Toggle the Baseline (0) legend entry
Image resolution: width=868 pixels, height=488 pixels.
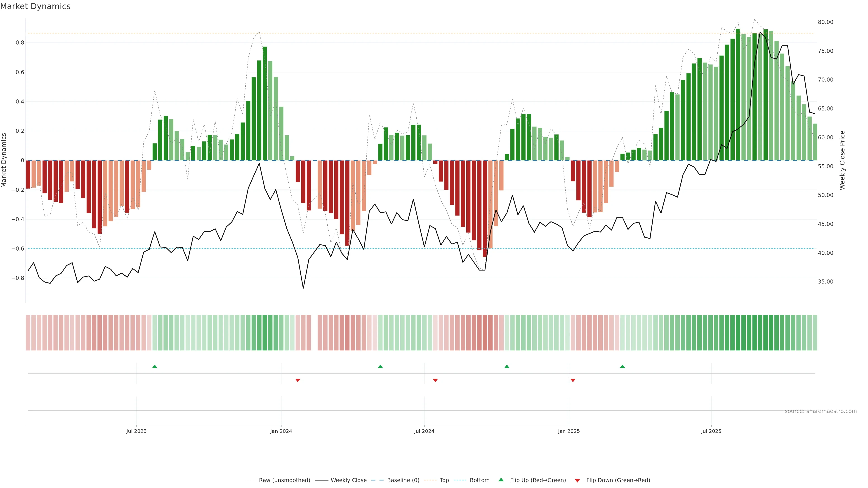[403, 480]
